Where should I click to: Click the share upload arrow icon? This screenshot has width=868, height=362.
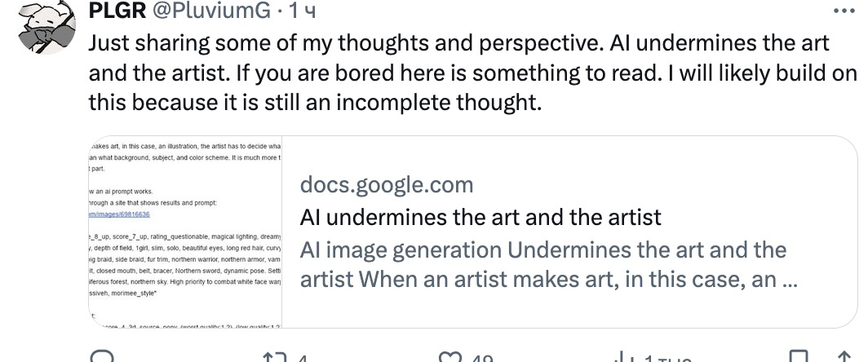(843, 357)
